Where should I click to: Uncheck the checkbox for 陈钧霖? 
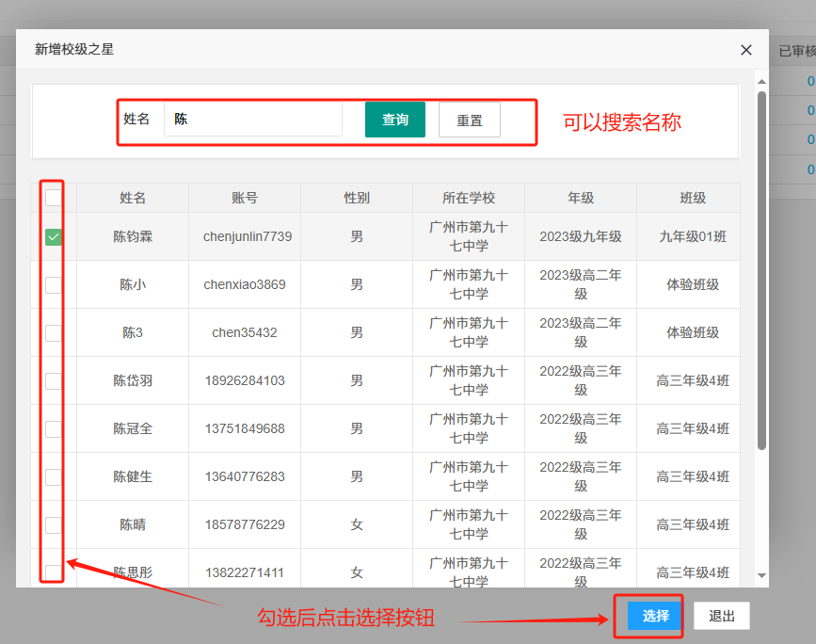click(53, 237)
